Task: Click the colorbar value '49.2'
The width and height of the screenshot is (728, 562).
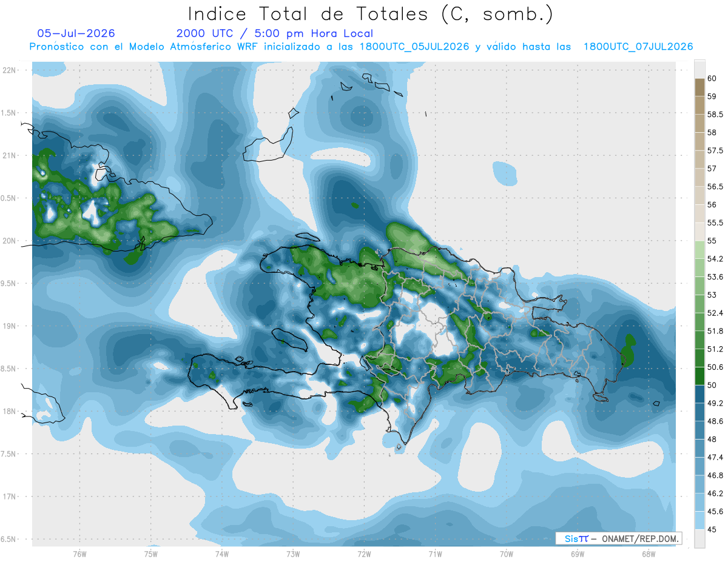Action: (x=715, y=403)
